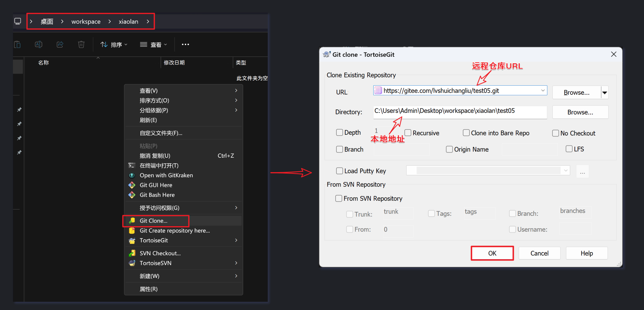Expand the URL combo box dropdown

pos(543,90)
